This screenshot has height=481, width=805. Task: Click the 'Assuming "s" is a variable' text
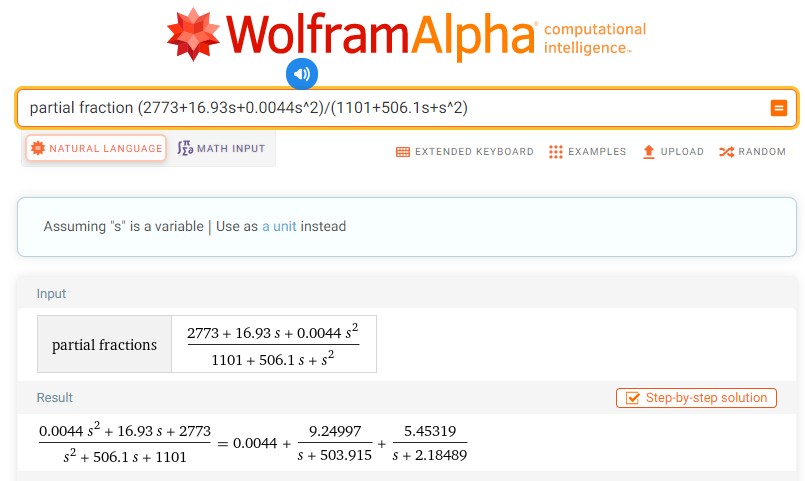(123, 227)
